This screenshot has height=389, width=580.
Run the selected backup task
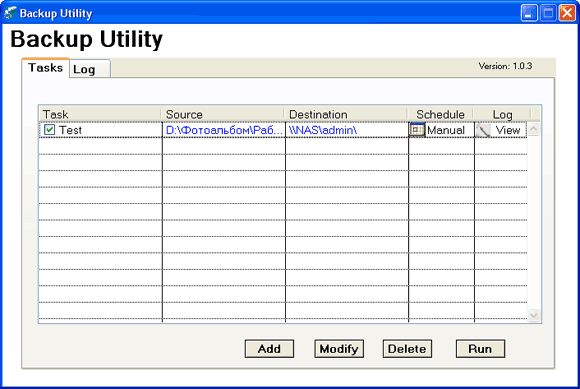coord(480,349)
